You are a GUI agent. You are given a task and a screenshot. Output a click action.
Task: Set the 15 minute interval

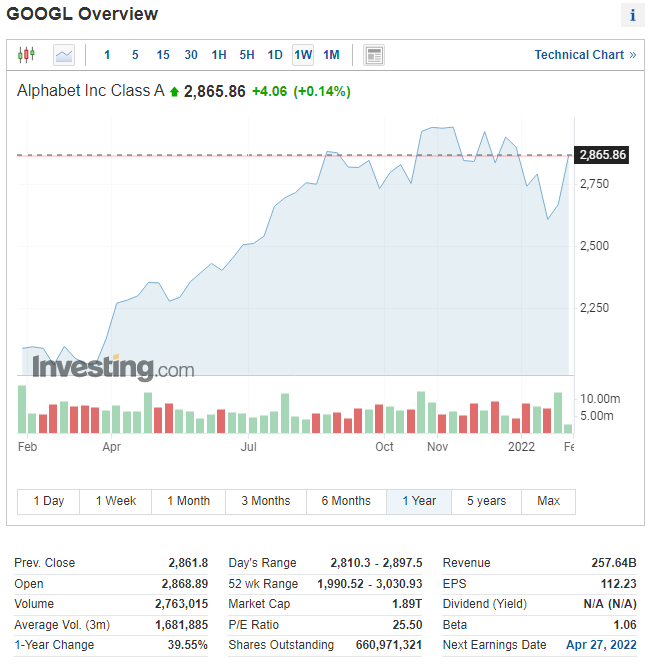[x=163, y=55]
